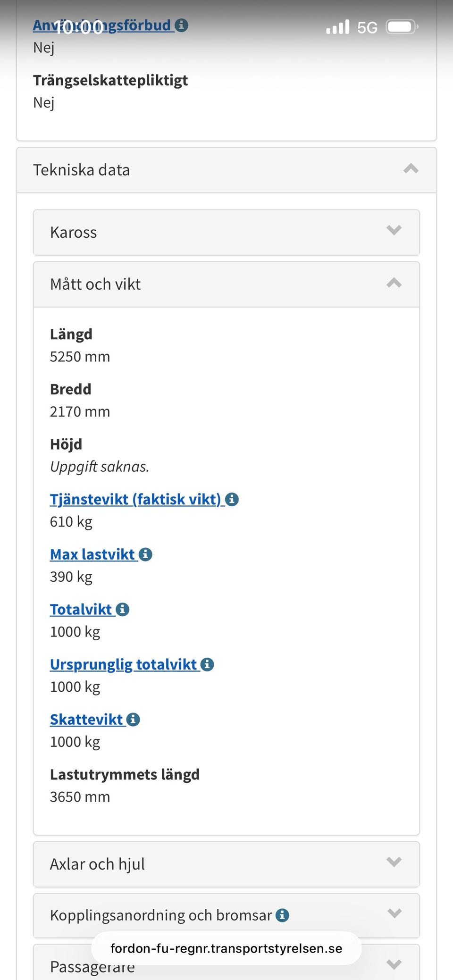The image size is (453, 980).
Task: Tap the Användningsförbud link
Action: click(137, 25)
